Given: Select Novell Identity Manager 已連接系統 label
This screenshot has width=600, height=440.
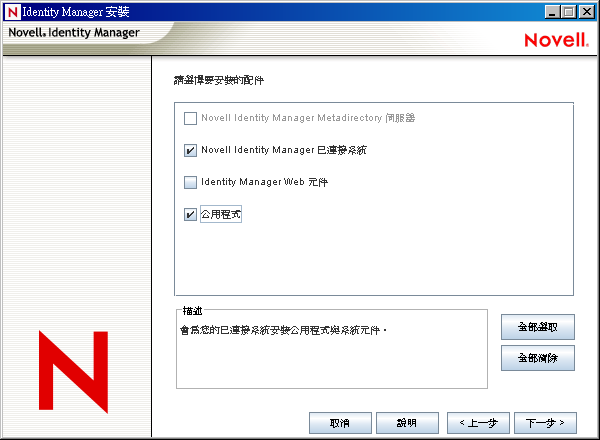Looking at the screenshot, I should click(284, 150).
